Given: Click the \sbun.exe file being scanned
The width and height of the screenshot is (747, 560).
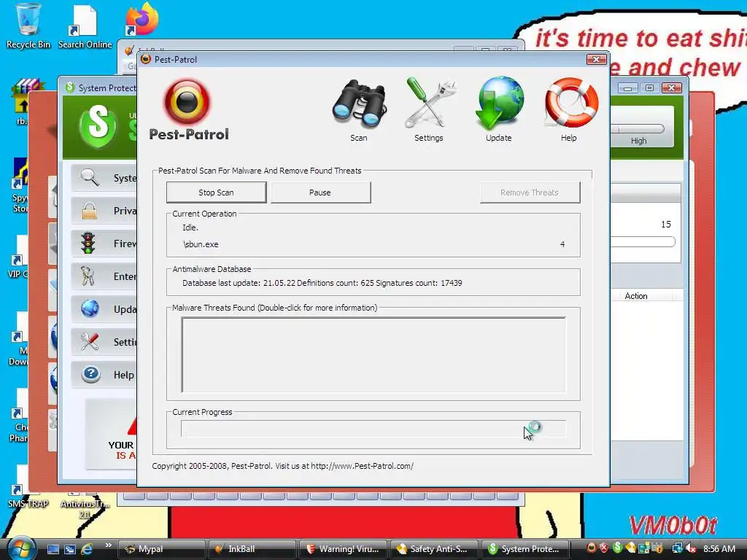Looking at the screenshot, I should click(201, 244).
